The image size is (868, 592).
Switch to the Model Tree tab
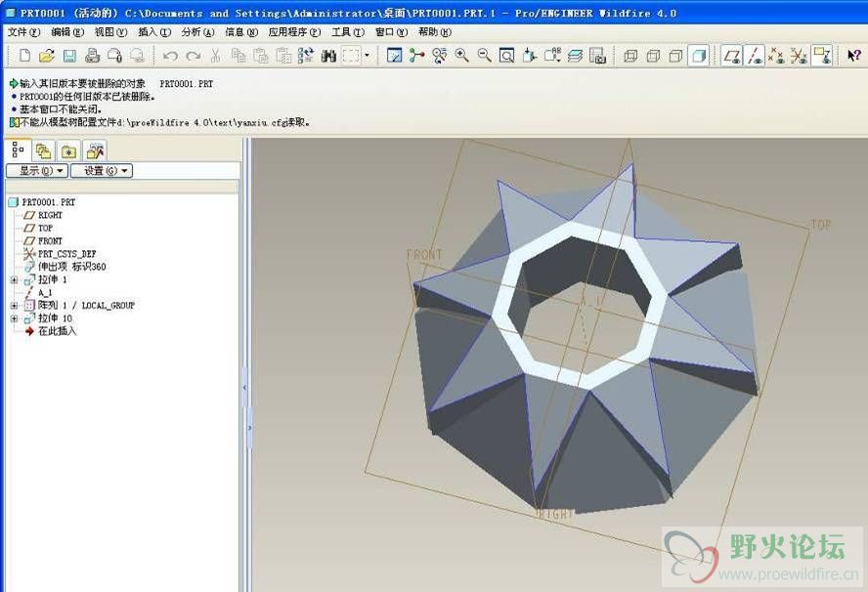(18, 149)
